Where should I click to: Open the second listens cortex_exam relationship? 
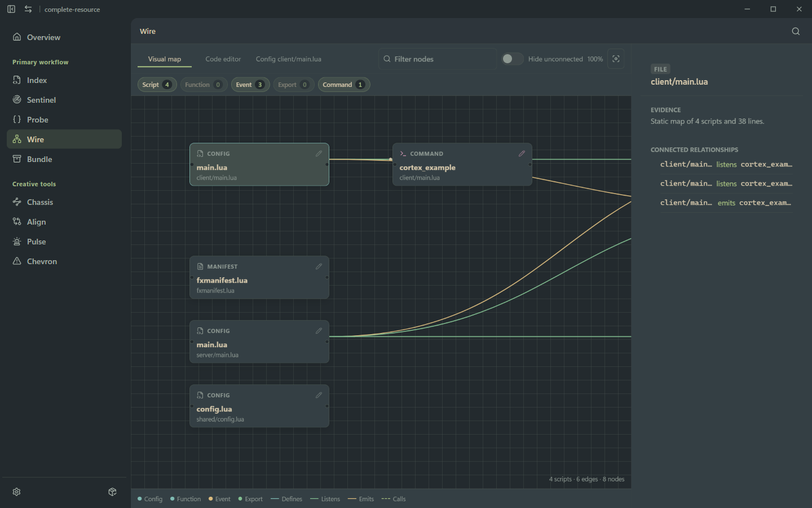coord(726,183)
